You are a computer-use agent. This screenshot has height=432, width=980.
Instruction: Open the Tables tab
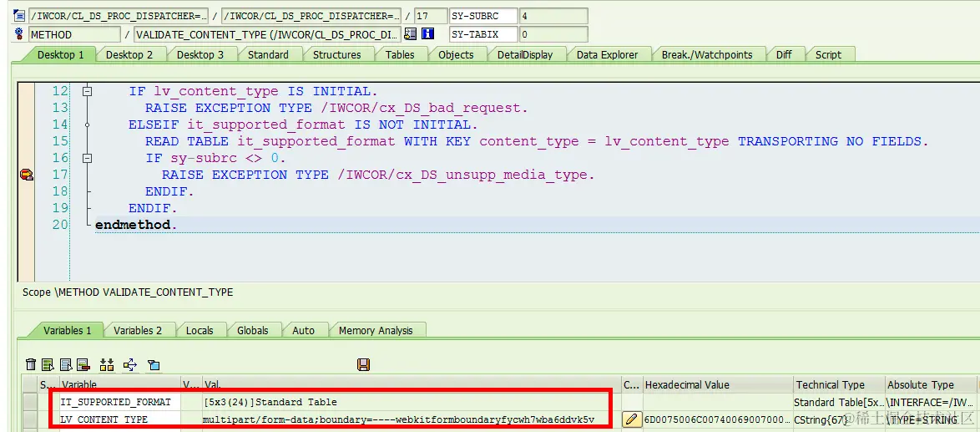[x=400, y=54]
